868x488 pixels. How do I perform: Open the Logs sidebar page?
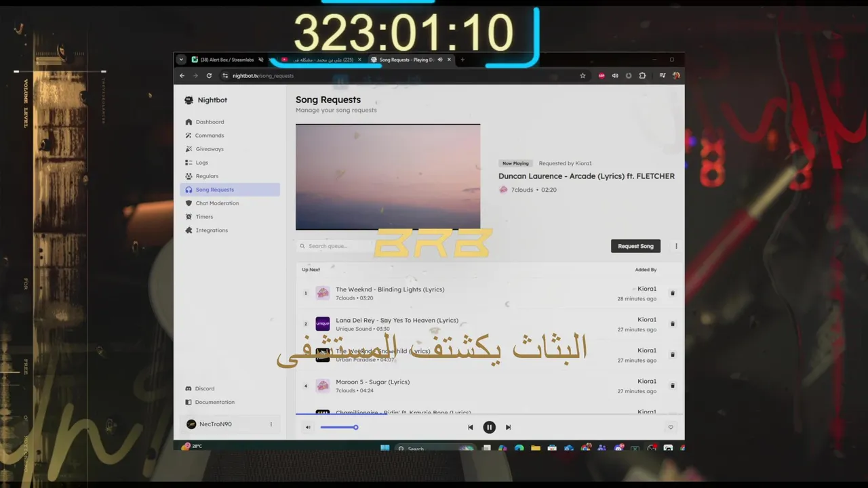point(229,163)
